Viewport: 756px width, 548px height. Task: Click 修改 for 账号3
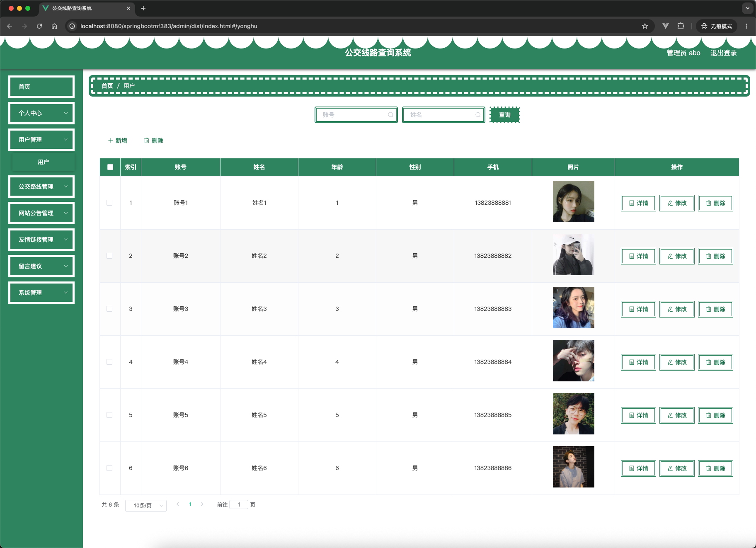pos(677,309)
